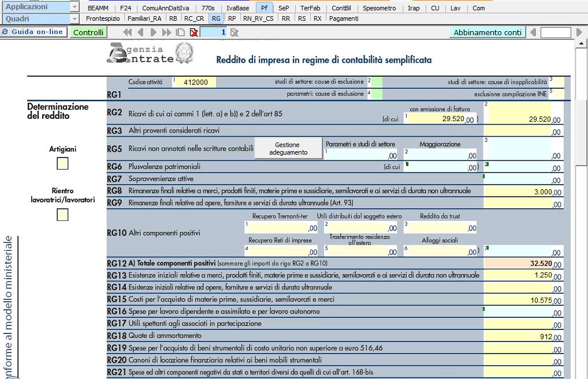Click right arrow beside Abbinamento conti field
Image resolution: width=588 pixels, height=379 pixels.
tap(579, 32)
